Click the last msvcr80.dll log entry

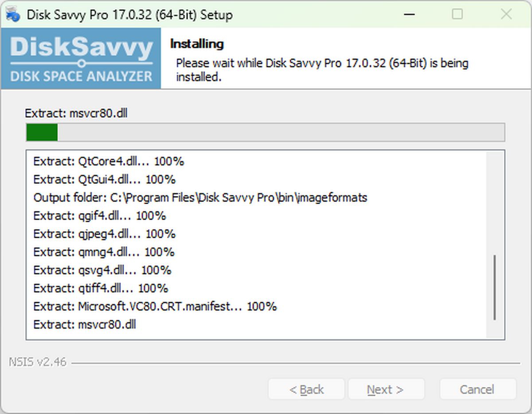(x=85, y=324)
